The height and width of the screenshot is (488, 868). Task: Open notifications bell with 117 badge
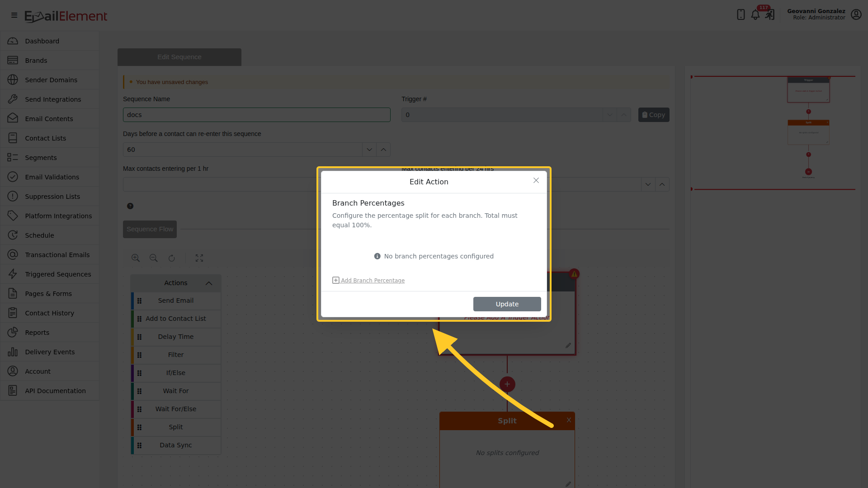coord(755,14)
